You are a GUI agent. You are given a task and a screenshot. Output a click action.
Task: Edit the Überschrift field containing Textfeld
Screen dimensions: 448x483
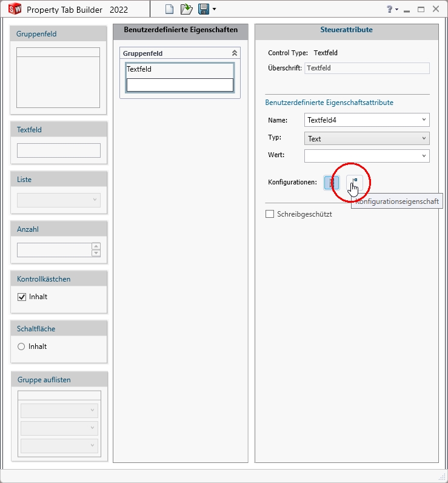click(x=367, y=68)
